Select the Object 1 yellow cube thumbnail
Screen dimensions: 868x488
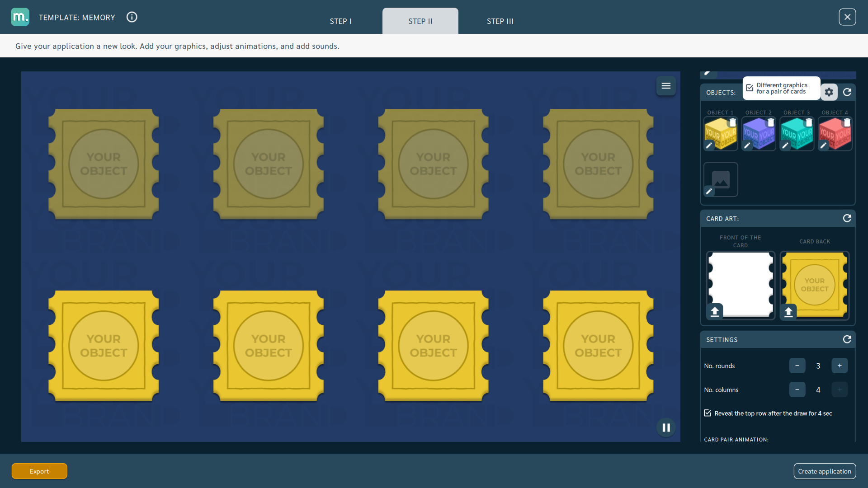[x=721, y=134]
